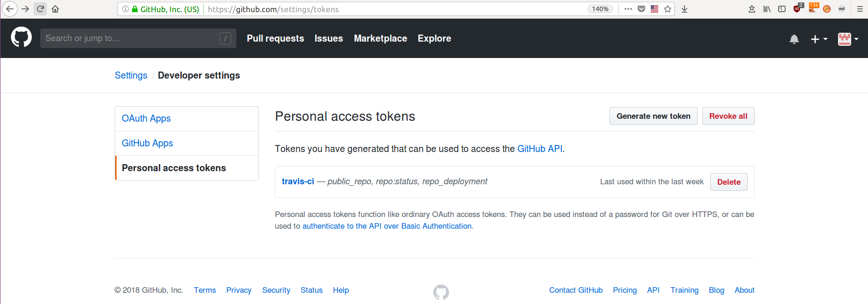The image size is (868, 304).
Task: Expand the plus create-new dropdown
Action: pos(819,39)
